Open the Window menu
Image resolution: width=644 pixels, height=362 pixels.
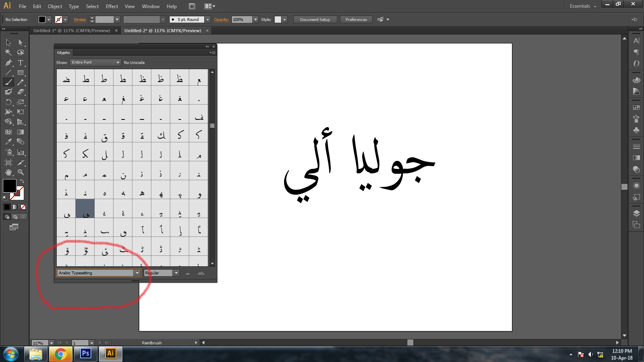(x=151, y=6)
